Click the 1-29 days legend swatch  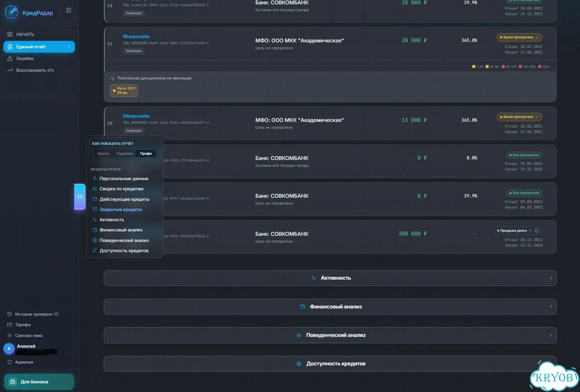point(474,67)
